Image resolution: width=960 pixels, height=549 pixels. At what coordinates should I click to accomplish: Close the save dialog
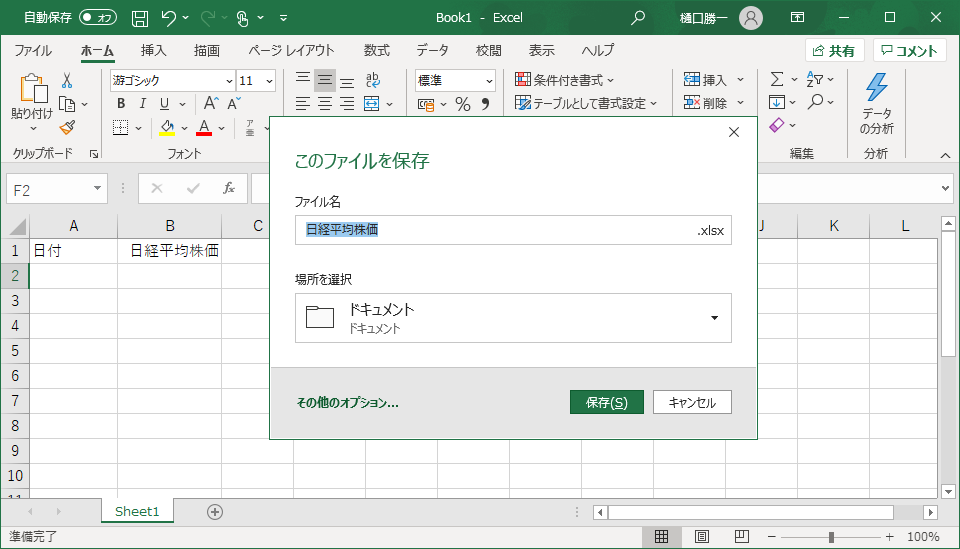point(734,132)
